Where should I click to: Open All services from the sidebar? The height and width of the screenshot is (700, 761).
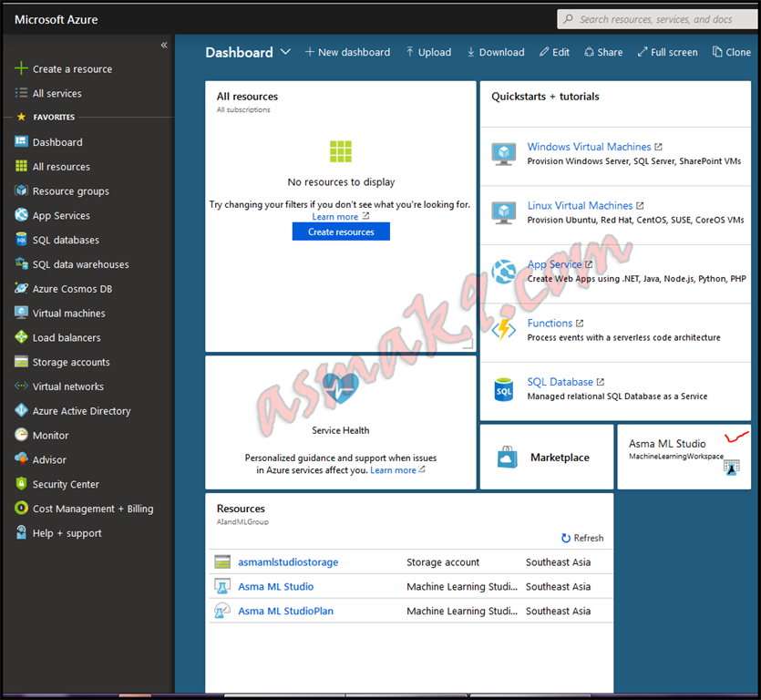[x=55, y=93]
